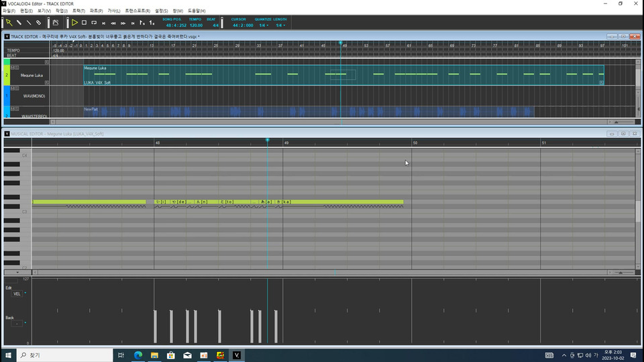Click the track editor playhead marker
The height and width of the screenshot is (362, 644).
click(341, 43)
